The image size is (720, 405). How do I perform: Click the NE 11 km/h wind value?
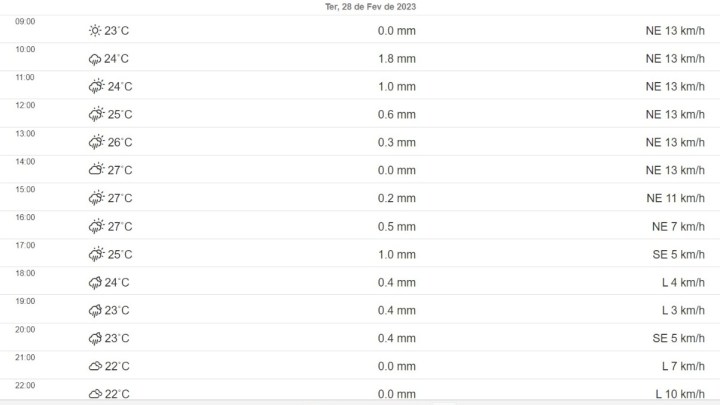[675, 198]
